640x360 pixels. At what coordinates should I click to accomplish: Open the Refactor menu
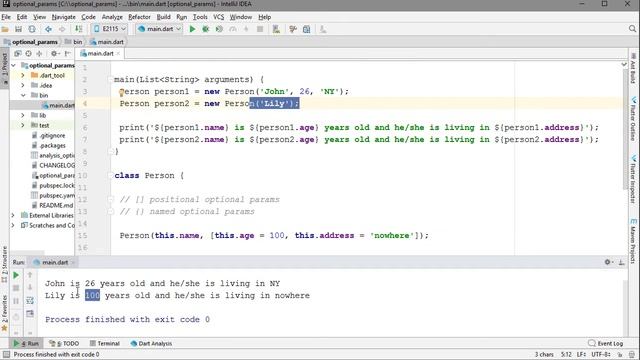pyautogui.click(x=139, y=17)
